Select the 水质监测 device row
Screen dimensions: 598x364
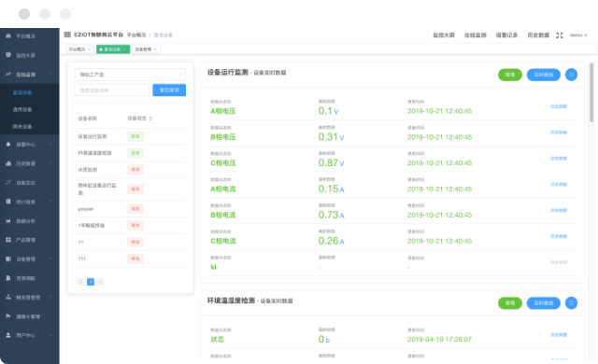(130, 170)
